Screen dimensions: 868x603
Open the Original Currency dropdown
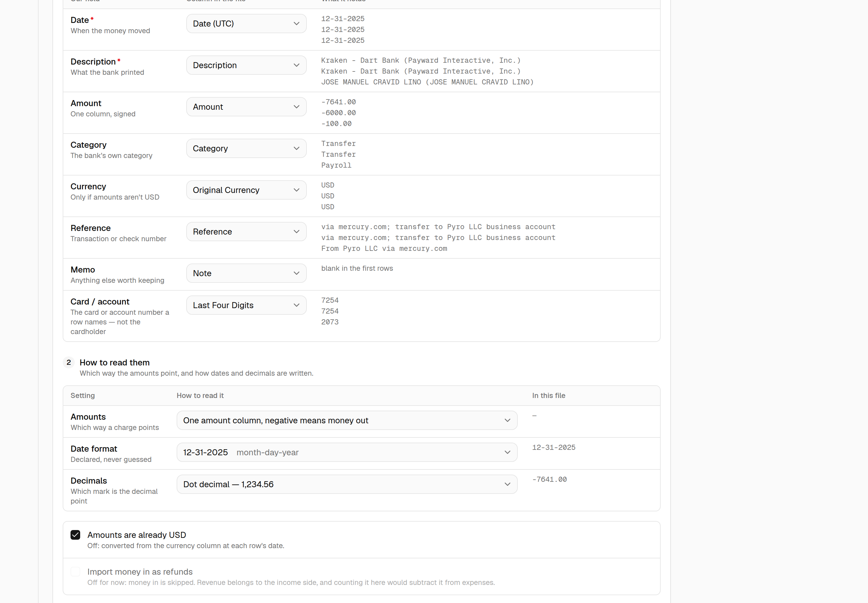[x=246, y=190]
